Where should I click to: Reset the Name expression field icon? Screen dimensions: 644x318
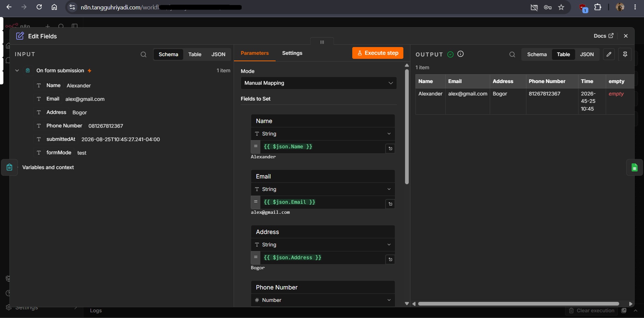(x=390, y=148)
